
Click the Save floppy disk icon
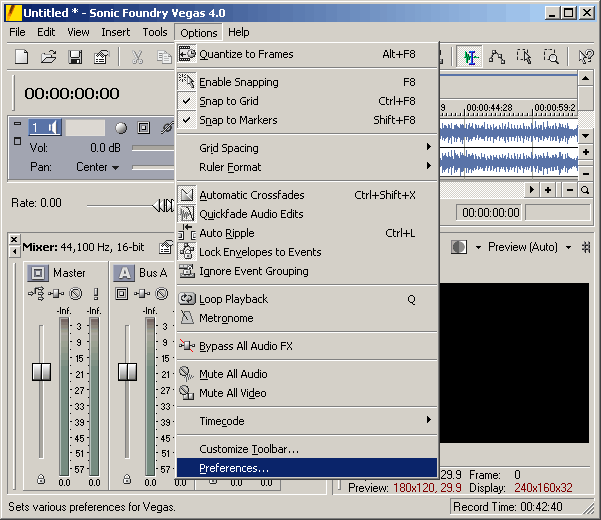click(75, 57)
